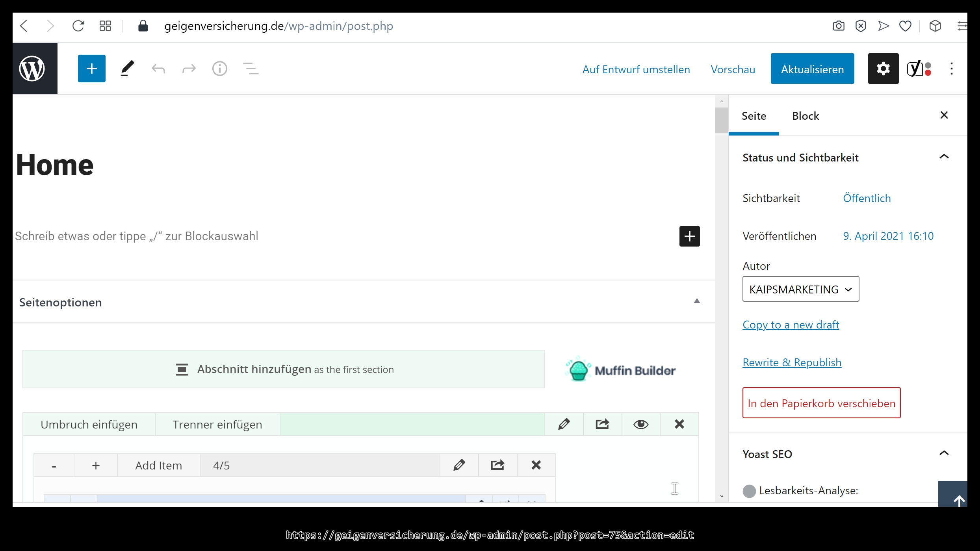Open the block inserter plus button
The image size is (980, 551).
[92, 69]
